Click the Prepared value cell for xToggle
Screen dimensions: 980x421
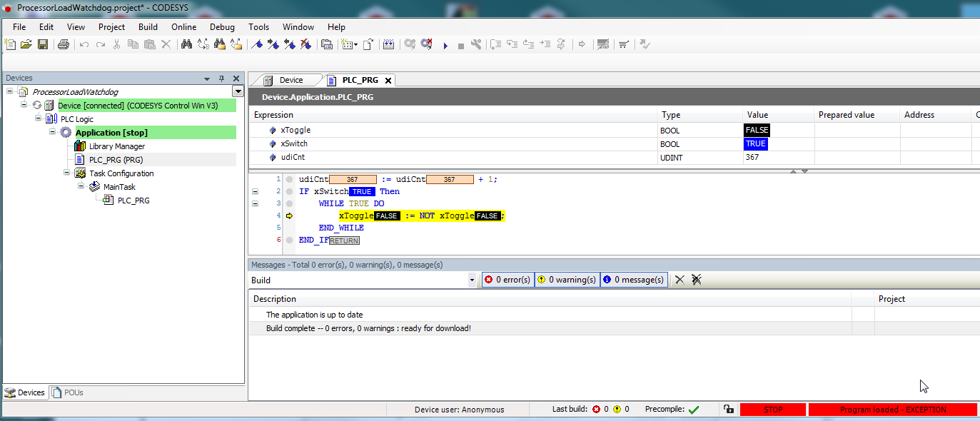coord(857,130)
